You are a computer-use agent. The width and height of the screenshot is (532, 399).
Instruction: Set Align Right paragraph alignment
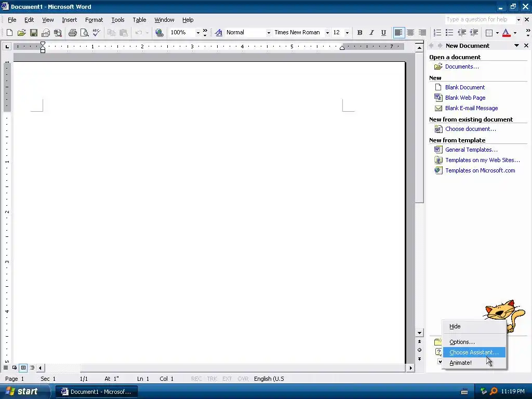click(422, 33)
